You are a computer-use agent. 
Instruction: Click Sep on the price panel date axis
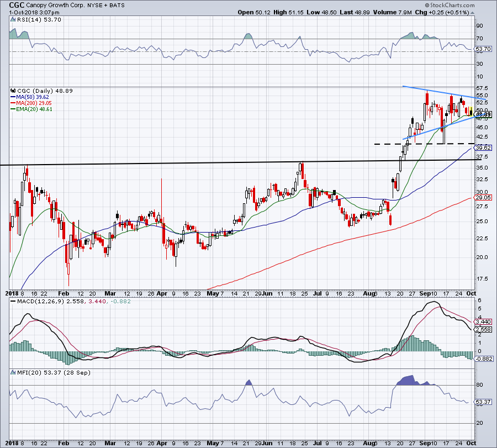click(425, 293)
